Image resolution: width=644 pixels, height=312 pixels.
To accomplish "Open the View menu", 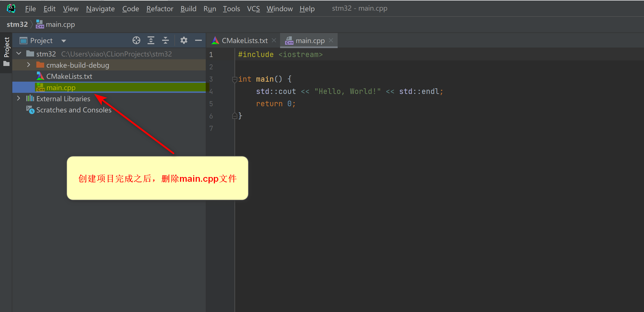I will pos(71,9).
